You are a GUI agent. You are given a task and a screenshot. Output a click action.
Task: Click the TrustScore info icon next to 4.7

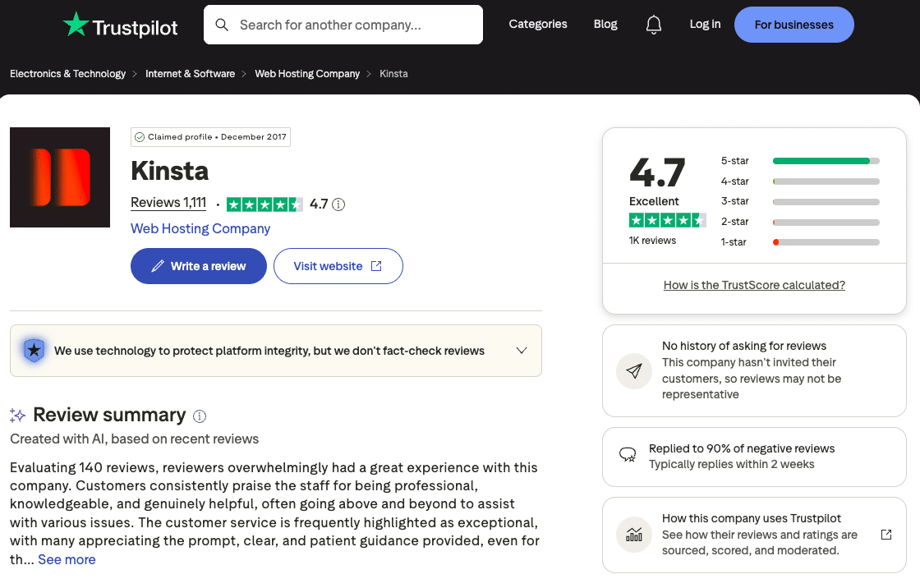(338, 204)
